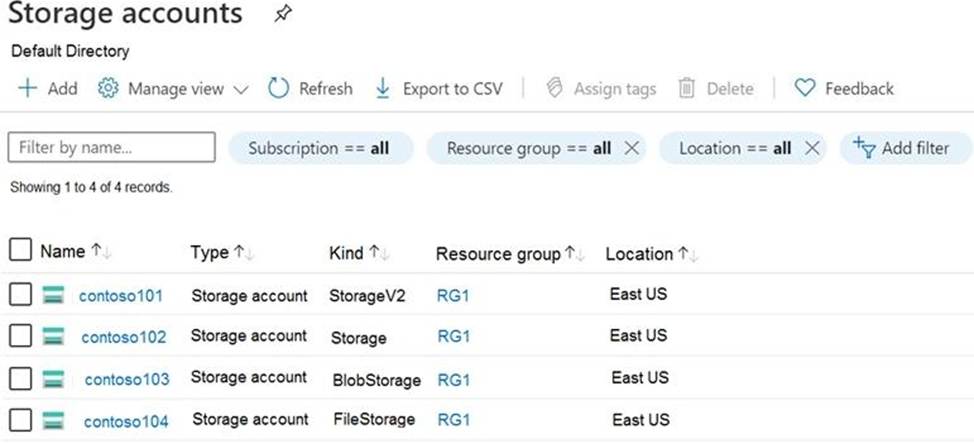Click the Manage view gear icon
The width and height of the screenshot is (974, 443).
pyautogui.click(x=108, y=88)
